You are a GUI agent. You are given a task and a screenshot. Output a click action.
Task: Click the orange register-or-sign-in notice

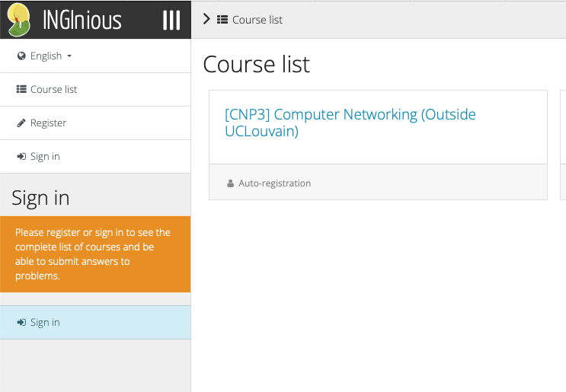(x=95, y=254)
